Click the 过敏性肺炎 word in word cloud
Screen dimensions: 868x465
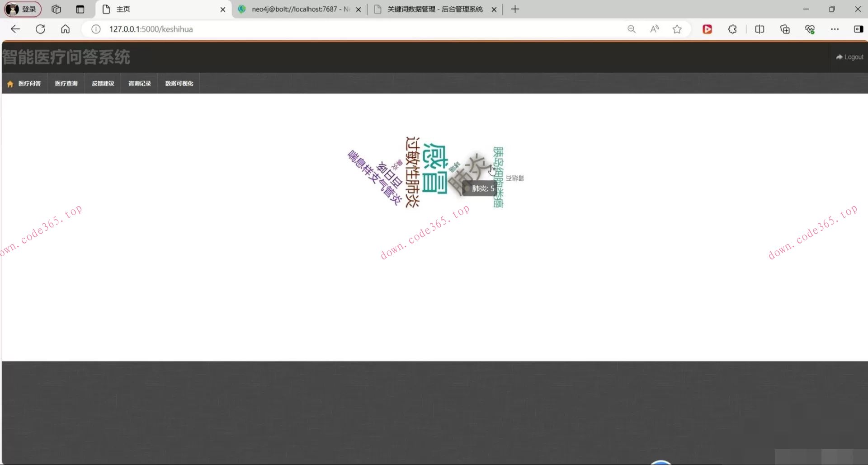coord(412,172)
